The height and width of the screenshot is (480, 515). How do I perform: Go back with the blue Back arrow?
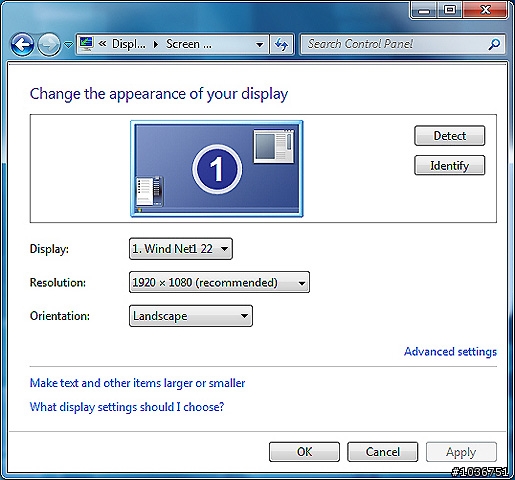click(22, 44)
